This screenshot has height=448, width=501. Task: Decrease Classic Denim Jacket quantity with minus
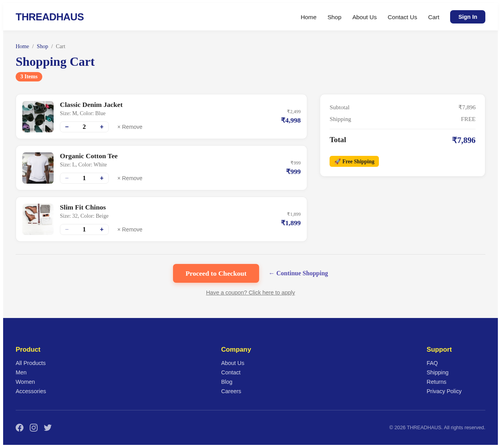pos(67,127)
